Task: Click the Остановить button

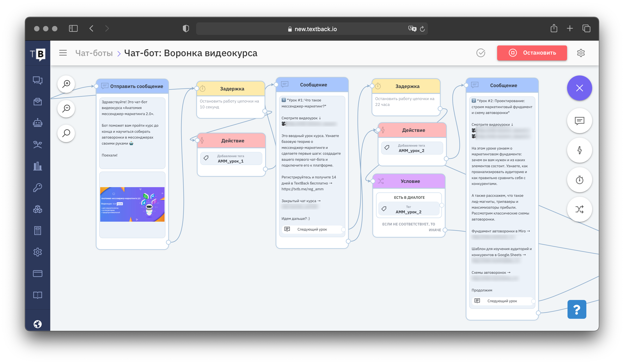Action: 532,53
